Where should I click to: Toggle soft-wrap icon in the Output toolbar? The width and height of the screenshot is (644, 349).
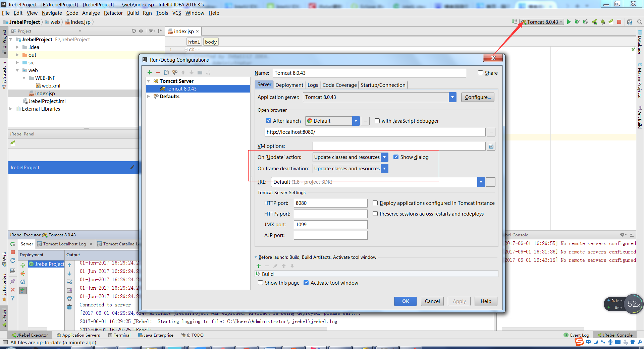69,282
